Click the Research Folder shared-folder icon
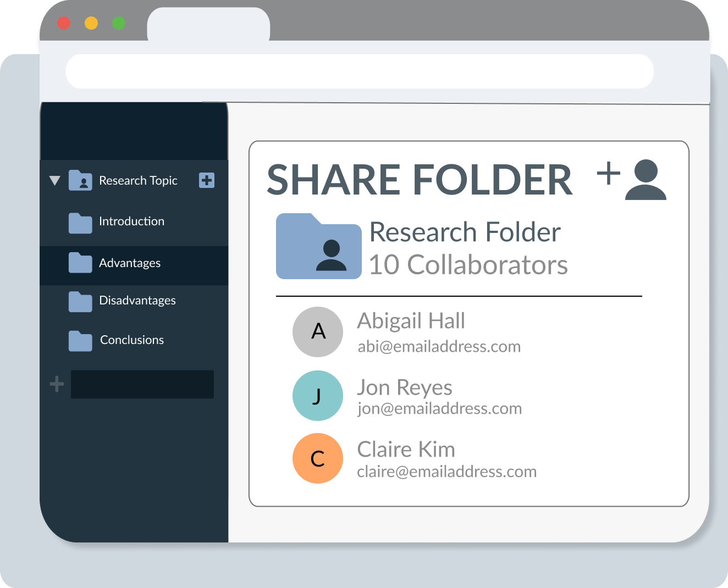Screen dimensions: 728x588 pyautogui.click(x=318, y=246)
